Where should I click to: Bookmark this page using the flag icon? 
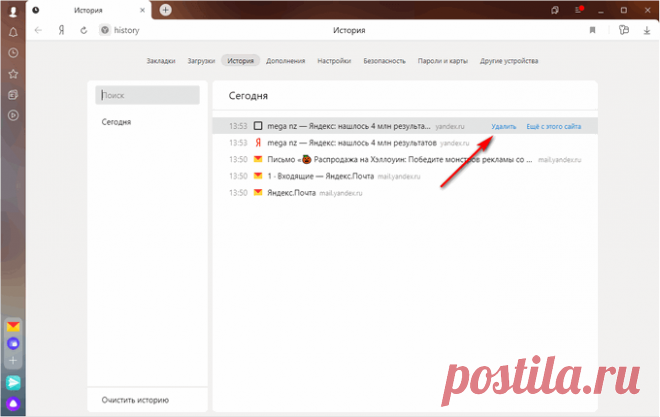[592, 30]
